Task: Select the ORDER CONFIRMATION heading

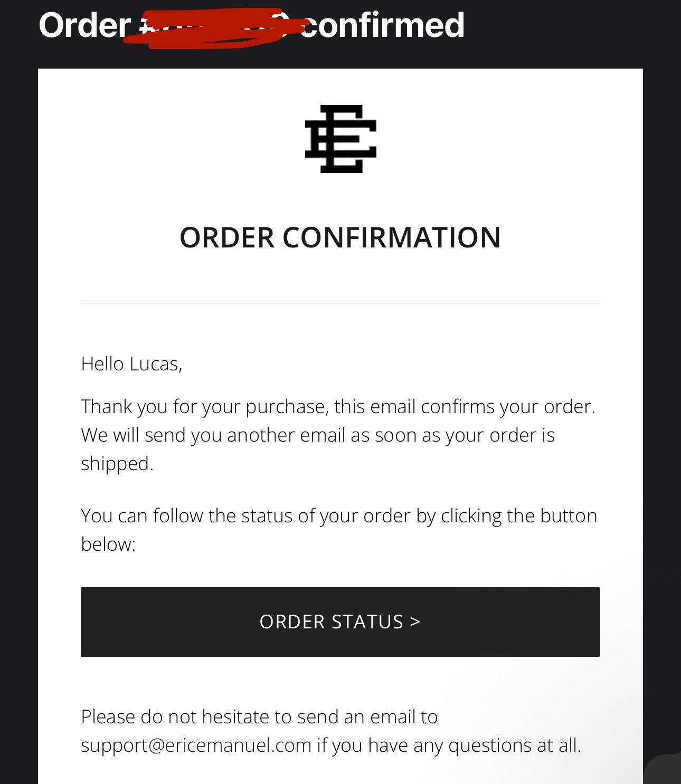Action: coord(340,237)
